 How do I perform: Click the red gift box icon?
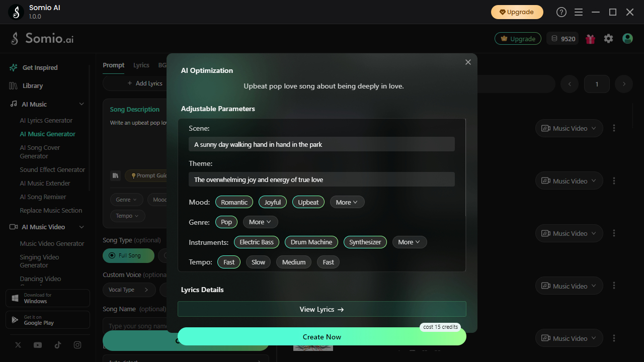[590, 39]
